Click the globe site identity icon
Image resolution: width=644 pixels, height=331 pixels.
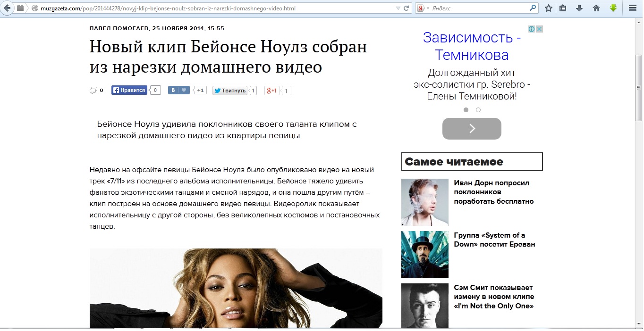[x=34, y=8]
